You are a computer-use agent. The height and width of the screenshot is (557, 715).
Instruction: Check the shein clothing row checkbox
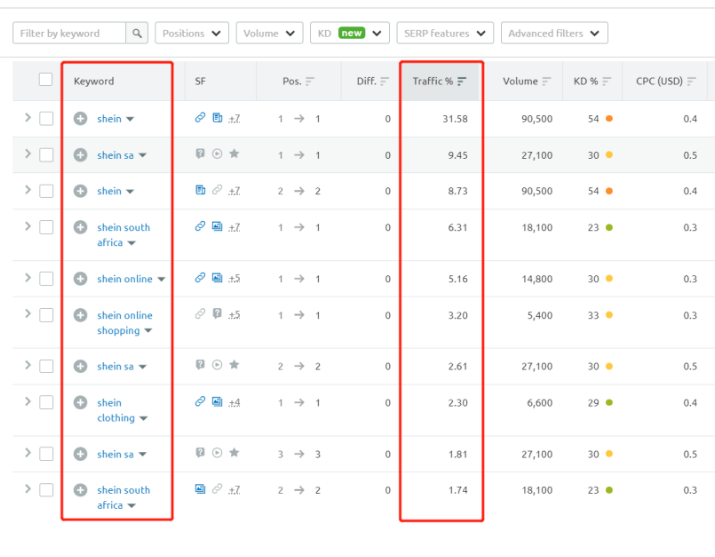click(46, 402)
